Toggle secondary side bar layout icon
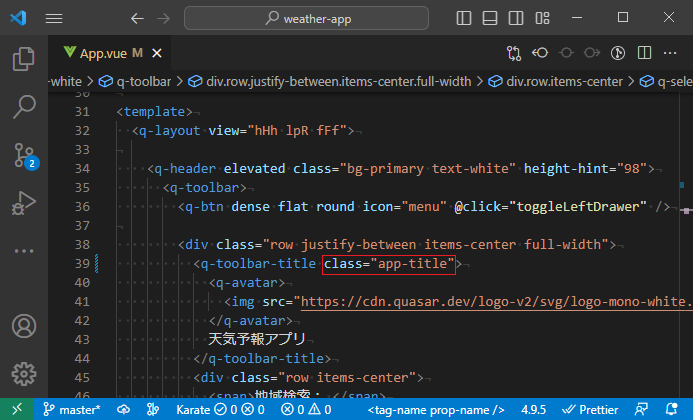 [516, 18]
